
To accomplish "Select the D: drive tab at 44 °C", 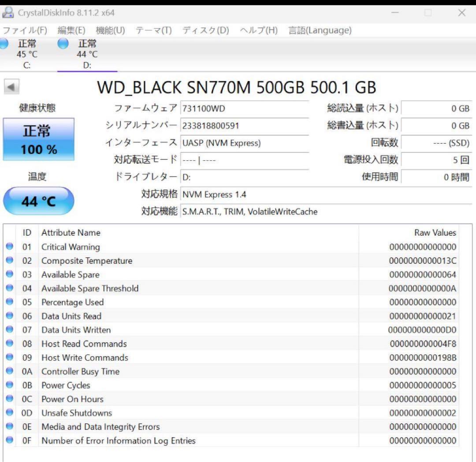I will point(87,54).
